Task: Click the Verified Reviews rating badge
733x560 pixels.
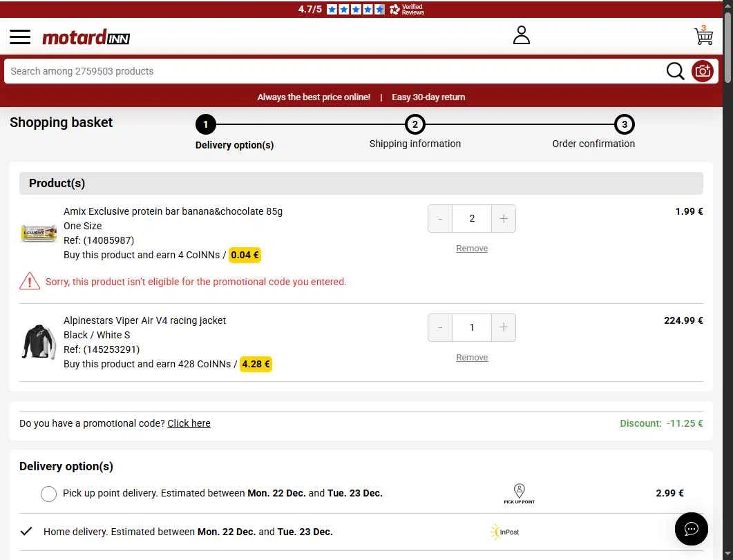Action: [361, 10]
